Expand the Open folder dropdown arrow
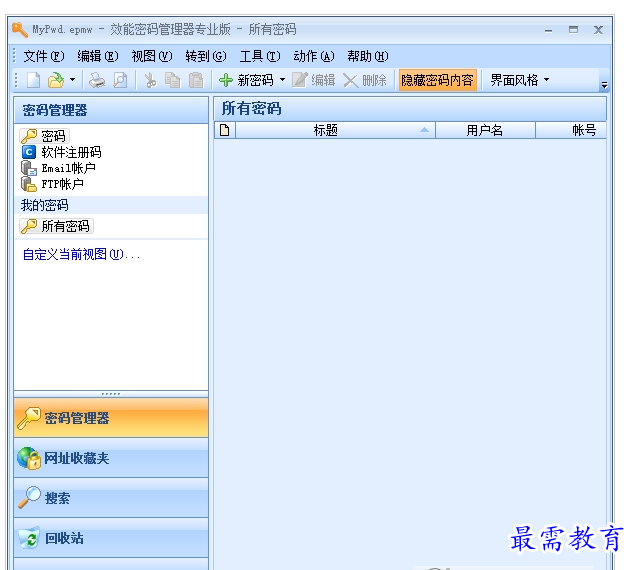 click(73, 80)
